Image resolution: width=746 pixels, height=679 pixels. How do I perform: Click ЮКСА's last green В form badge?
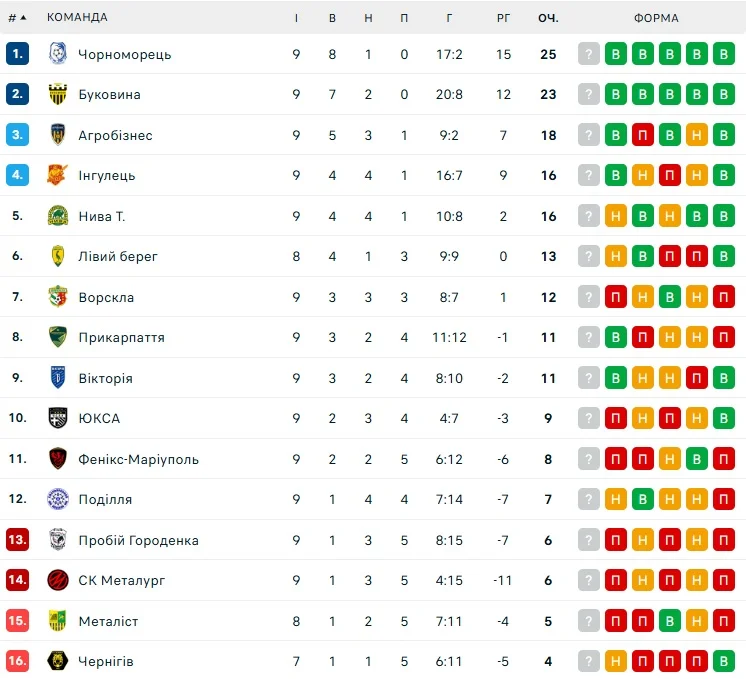724,418
